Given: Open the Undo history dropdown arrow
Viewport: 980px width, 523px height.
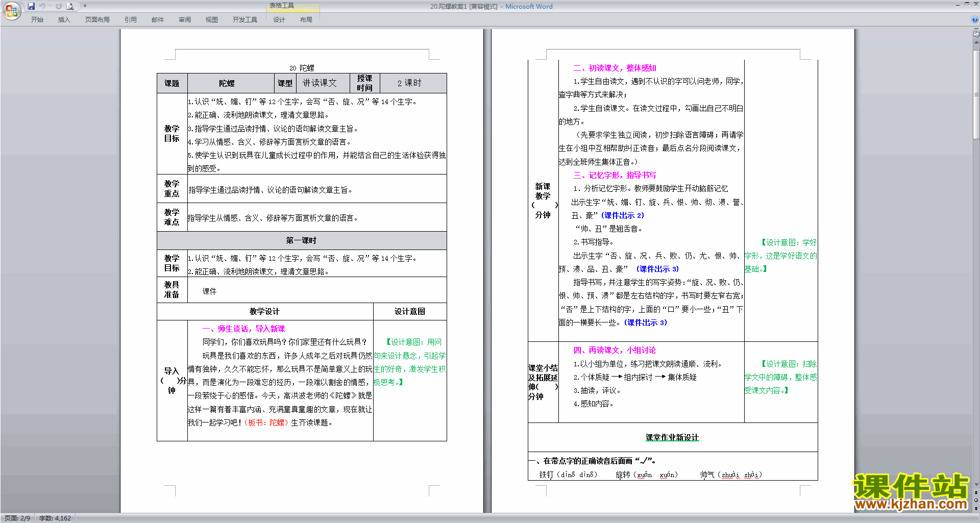Looking at the screenshot, I should (x=50, y=6).
